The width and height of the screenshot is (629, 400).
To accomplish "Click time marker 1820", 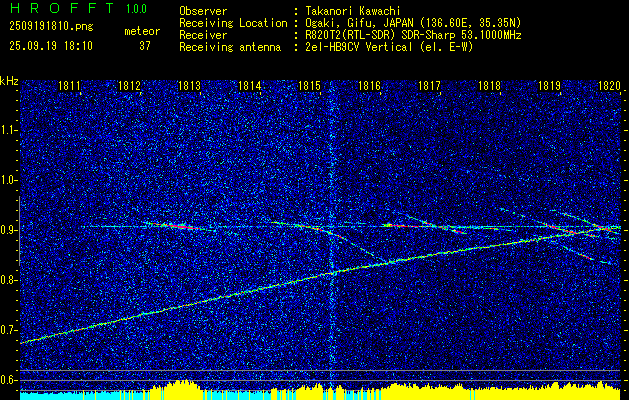I will point(609,85).
